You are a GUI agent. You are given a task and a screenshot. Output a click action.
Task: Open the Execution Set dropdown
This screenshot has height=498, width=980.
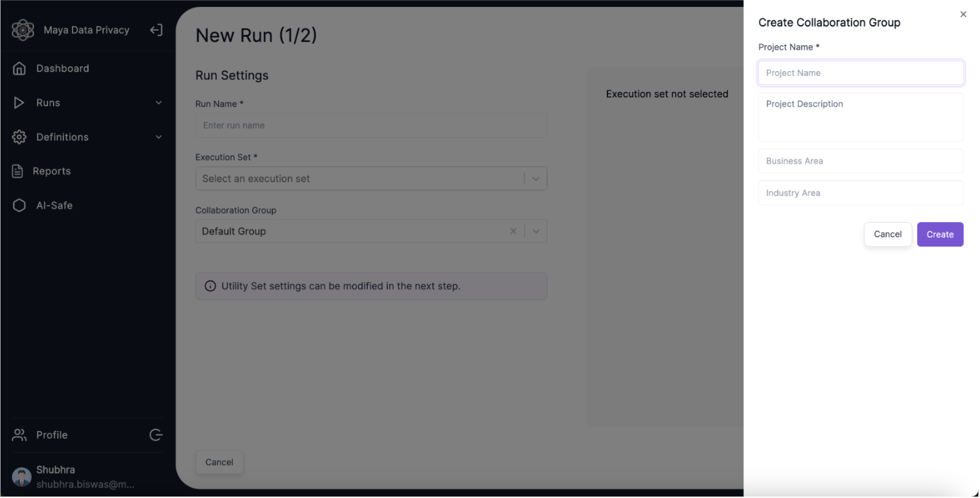536,178
